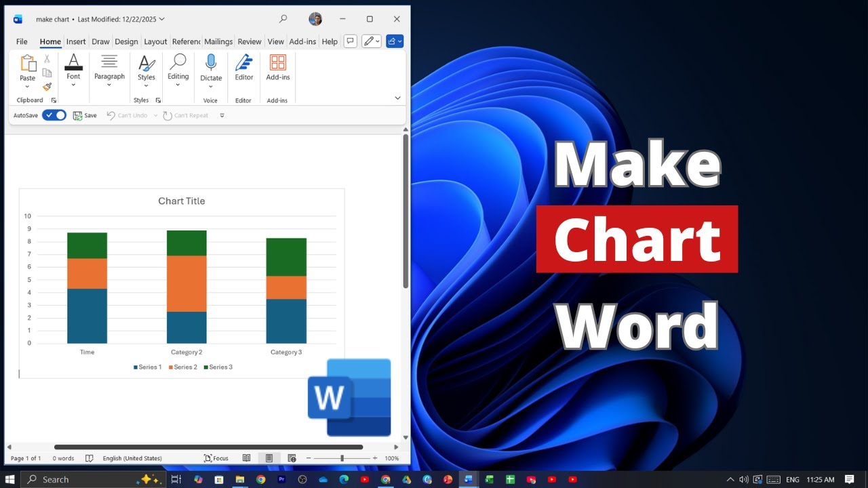Screen dimensions: 868x488
Task: Click the title bar search magnifier
Action: point(283,19)
